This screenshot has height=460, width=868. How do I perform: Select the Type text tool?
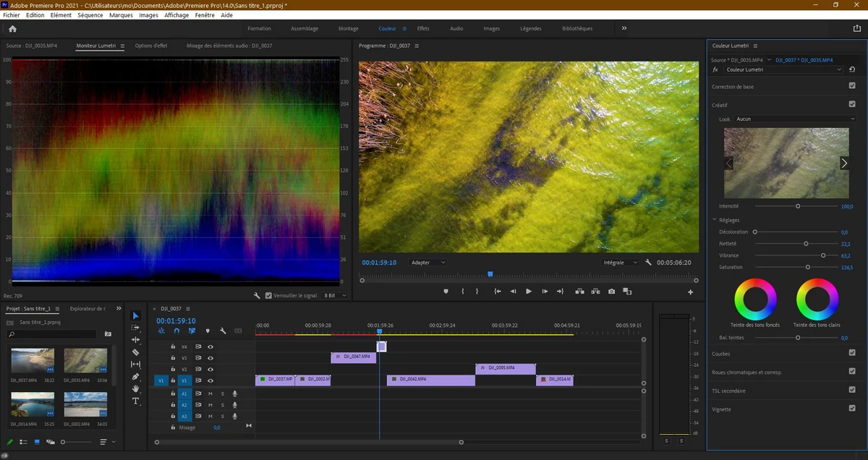(x=135, y=401)
